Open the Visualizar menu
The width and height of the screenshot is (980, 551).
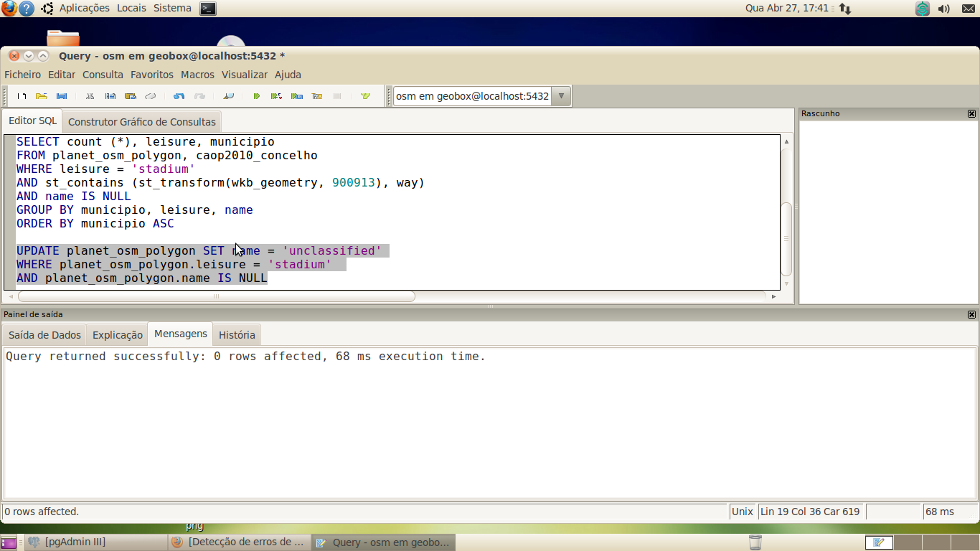[245, 75]
